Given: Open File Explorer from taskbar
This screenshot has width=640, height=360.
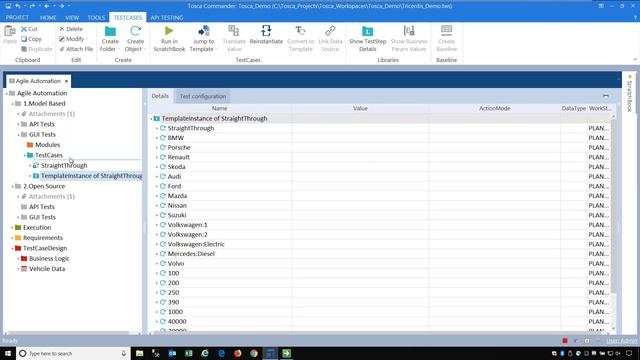Looking at the screenshot, I should point(140,353).
